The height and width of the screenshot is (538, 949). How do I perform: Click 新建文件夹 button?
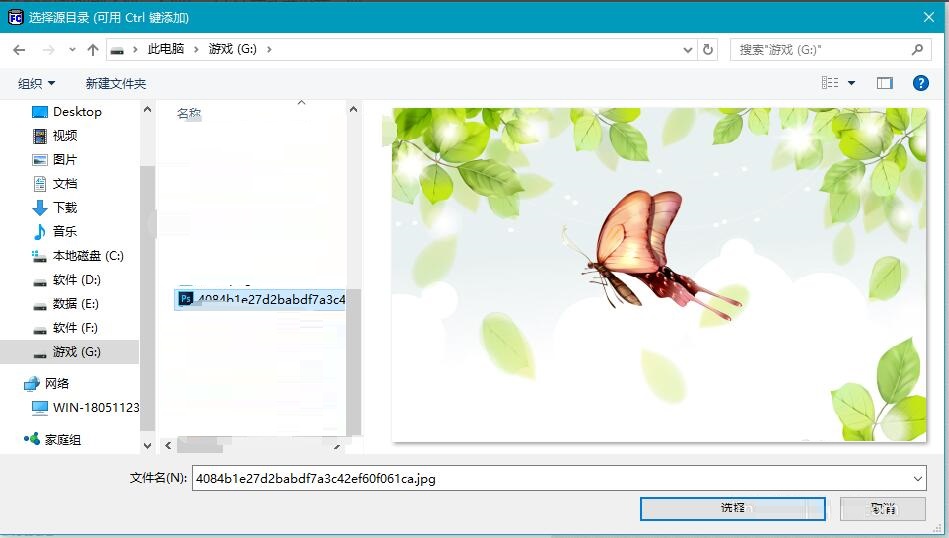click(x=116, y=84)
